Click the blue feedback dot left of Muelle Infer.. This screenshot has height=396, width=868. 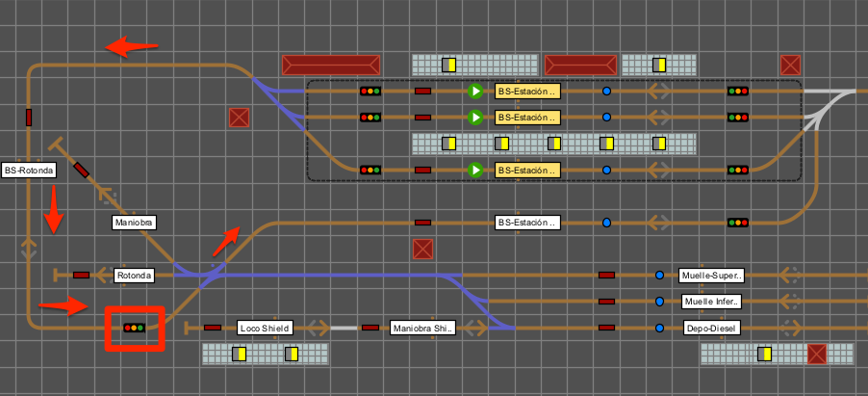coord(659,302)
